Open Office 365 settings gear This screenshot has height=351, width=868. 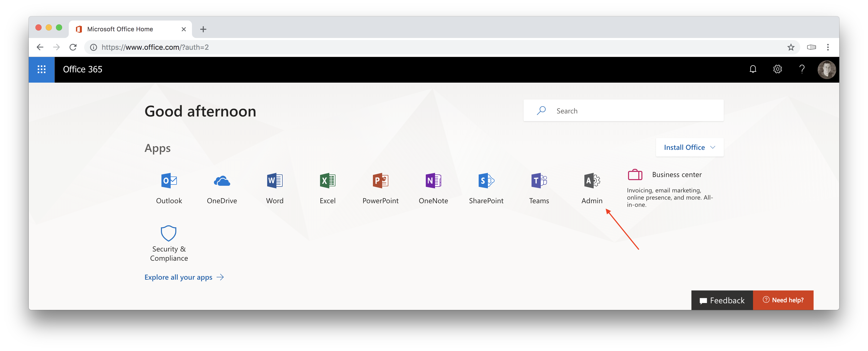777,69
